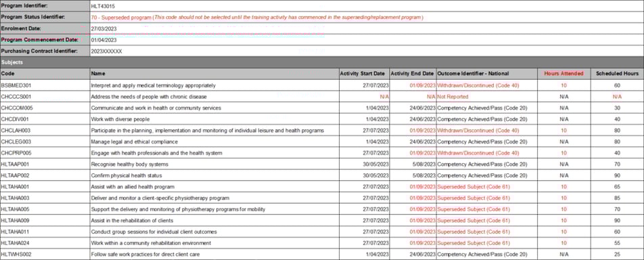This screenshot has width=644, height=260.
Task: Click the Enrolment Date value 27/03/2023
Action: (104, 29)
